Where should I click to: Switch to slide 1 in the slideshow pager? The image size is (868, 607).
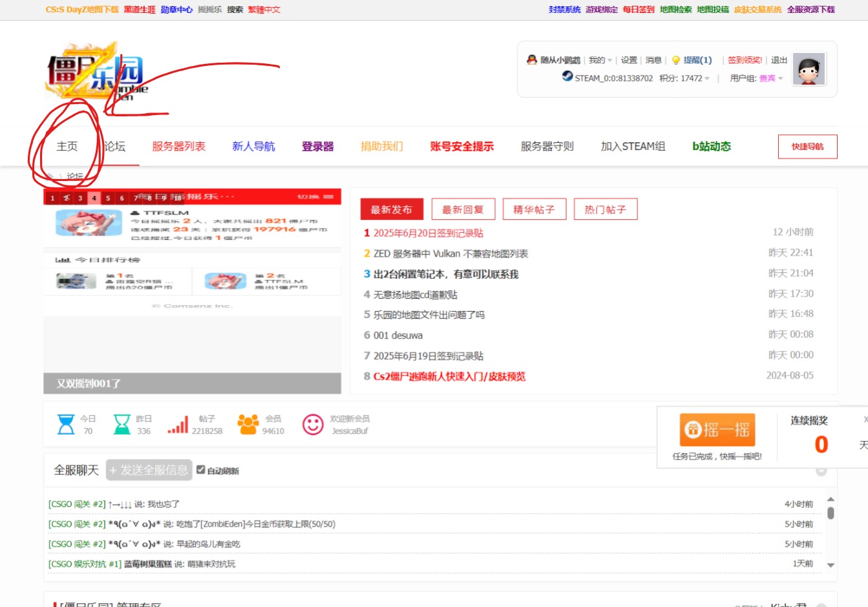click(x=52, y=198)
